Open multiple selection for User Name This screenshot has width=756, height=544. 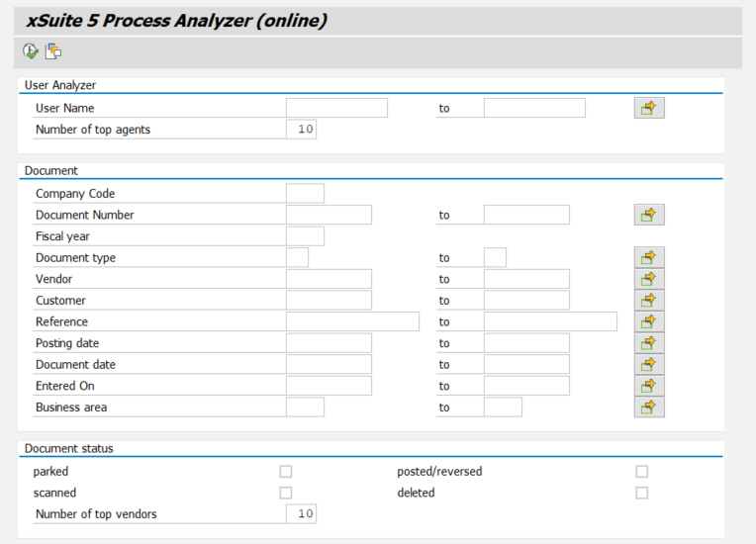[649, 108]
